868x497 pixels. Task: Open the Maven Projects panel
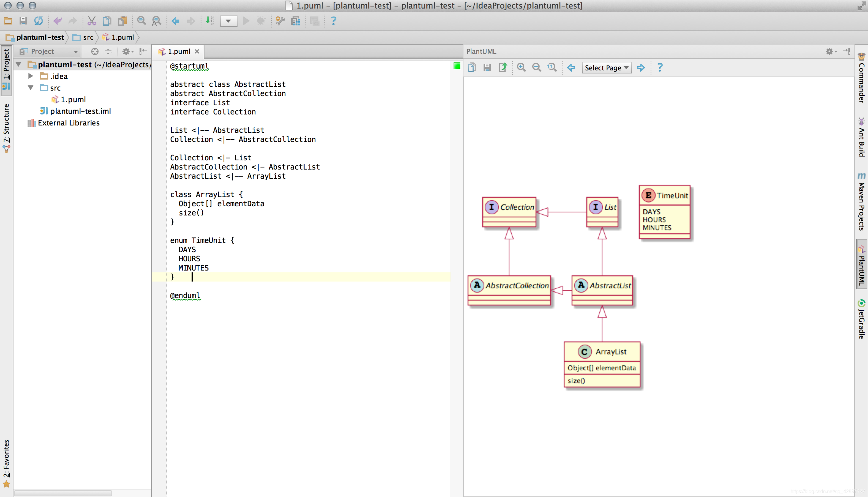tap(862, 200)
